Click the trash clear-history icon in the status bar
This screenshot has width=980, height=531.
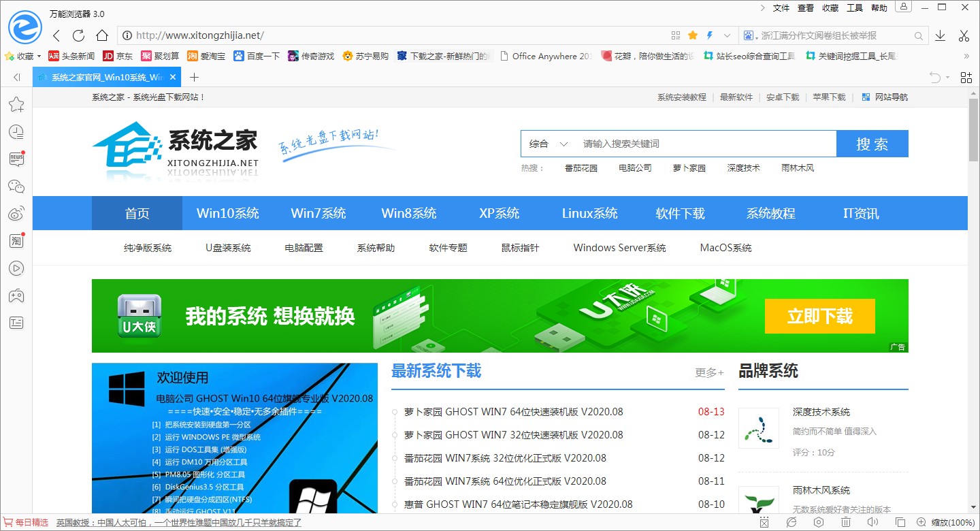(846, 521)
